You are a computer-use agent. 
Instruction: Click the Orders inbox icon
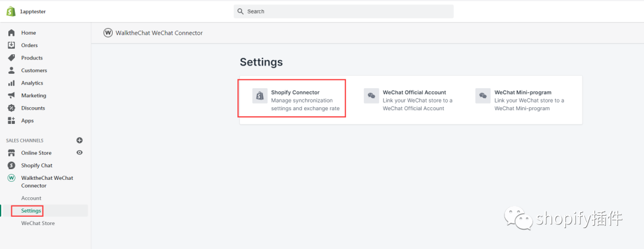11,45
